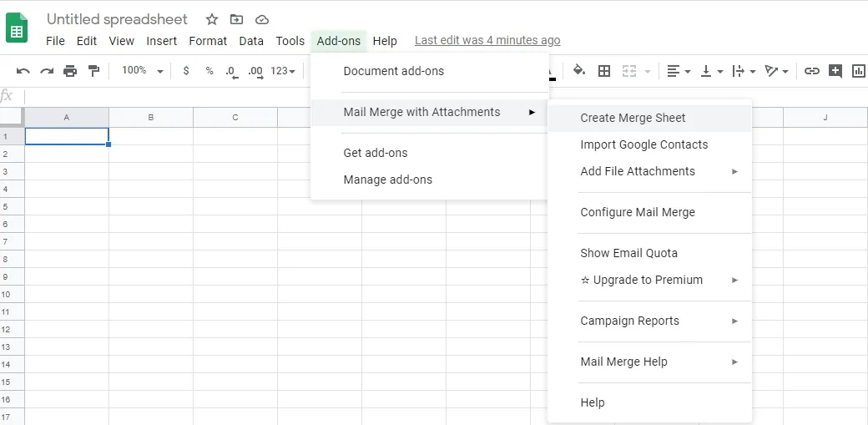Expand Campaign Reports submenu
Screen dimensions: 868x425
pyautogui.click(x=734, y=321)
